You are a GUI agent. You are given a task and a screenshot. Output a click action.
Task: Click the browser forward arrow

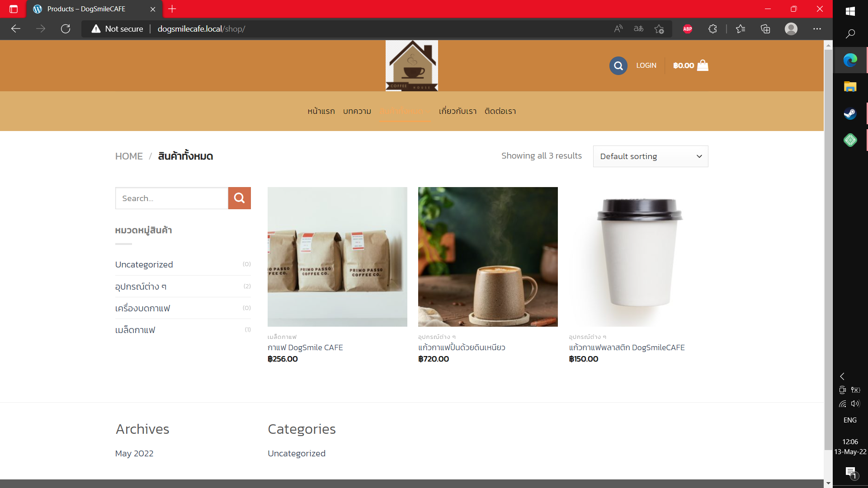[x=41, y=29]
